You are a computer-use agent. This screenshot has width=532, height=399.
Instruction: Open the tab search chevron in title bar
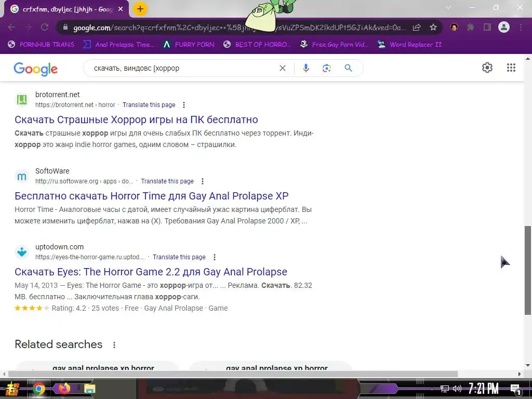(x=448, y=7)
